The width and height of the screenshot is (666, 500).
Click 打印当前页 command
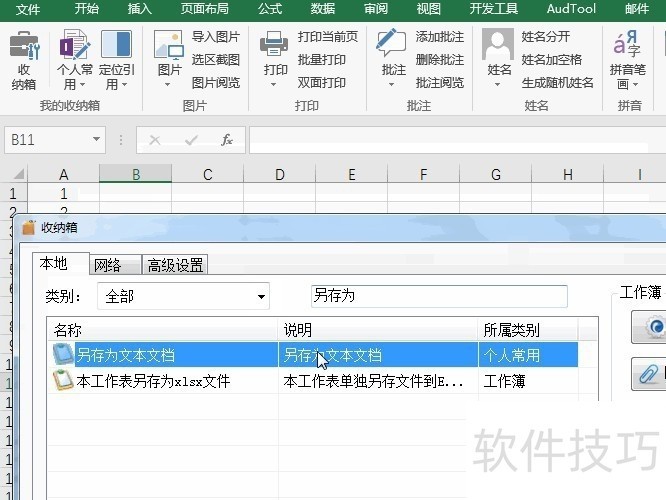click(x=327, y=37)
